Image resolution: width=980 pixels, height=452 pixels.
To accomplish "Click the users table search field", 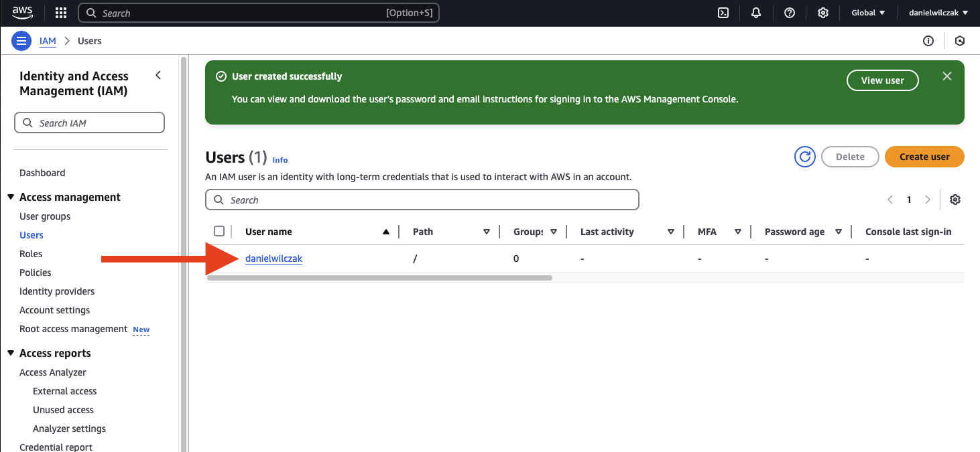I will pos(422,200).
